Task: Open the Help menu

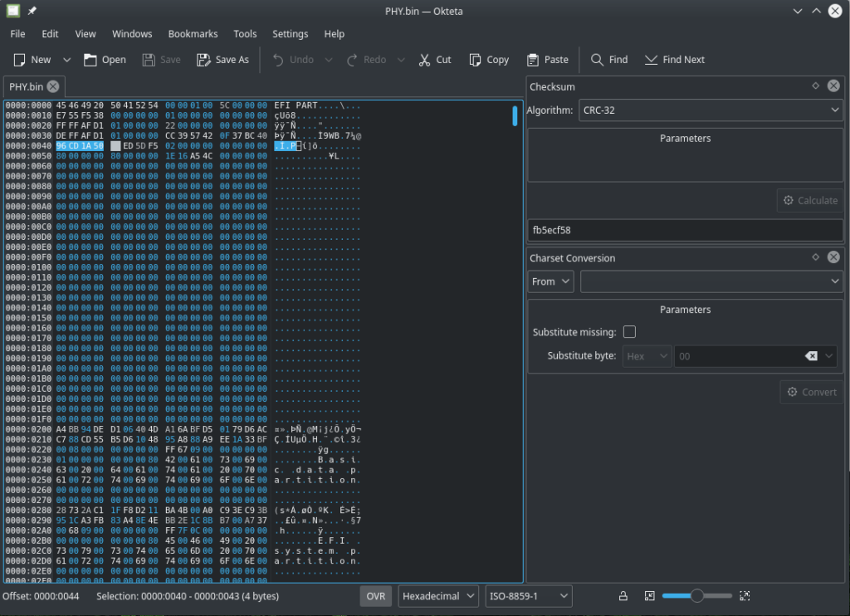Action: pyautogui.click(x=334, y=33)
